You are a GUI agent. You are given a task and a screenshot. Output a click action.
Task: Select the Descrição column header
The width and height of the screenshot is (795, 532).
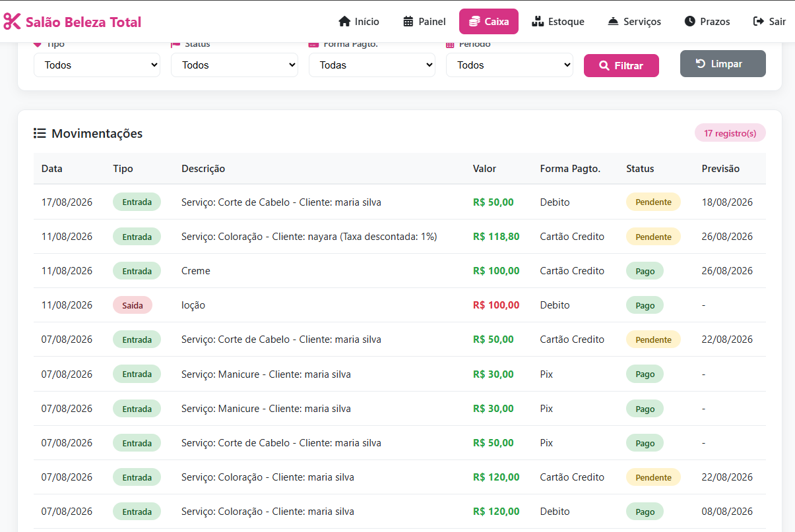203,169
